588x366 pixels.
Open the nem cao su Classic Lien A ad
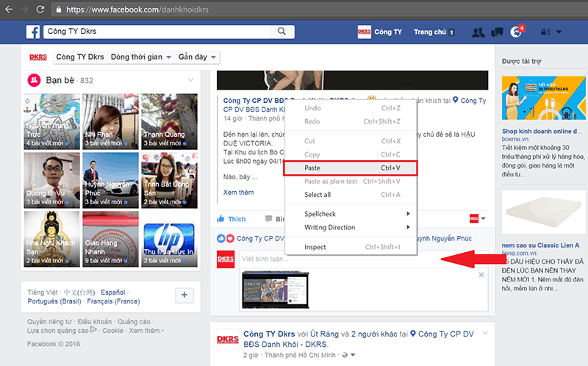point(540,245)
